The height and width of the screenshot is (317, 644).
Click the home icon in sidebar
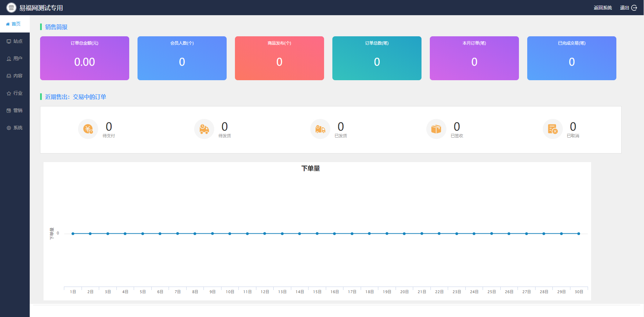(8, 24)
